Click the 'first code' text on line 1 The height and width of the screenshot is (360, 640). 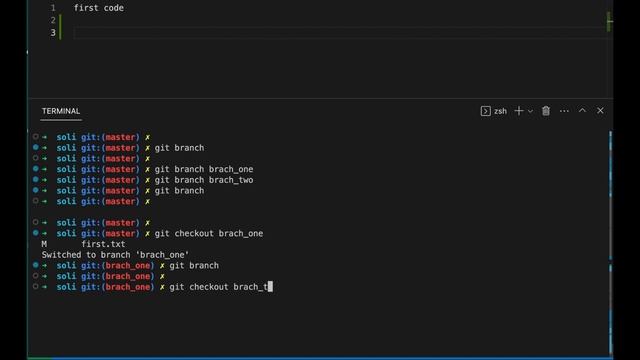(99, 8)
